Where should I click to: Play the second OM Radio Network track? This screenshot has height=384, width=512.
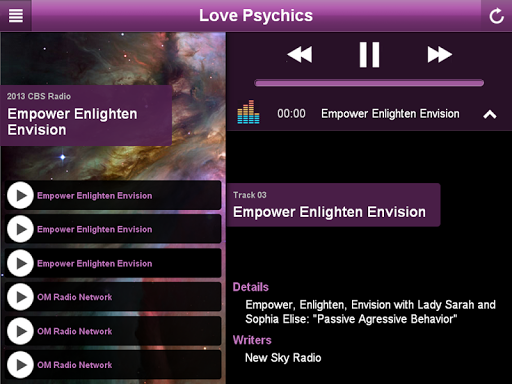click(20, 331)
